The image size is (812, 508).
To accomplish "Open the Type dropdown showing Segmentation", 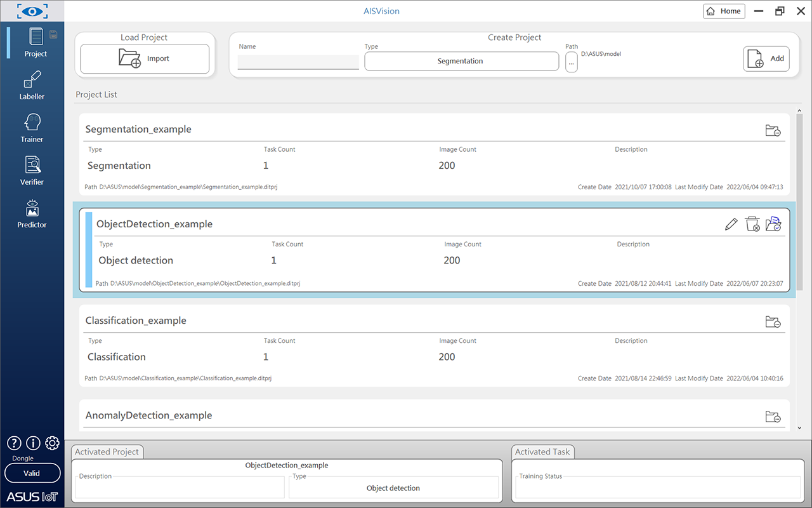I will pos(461,61).
